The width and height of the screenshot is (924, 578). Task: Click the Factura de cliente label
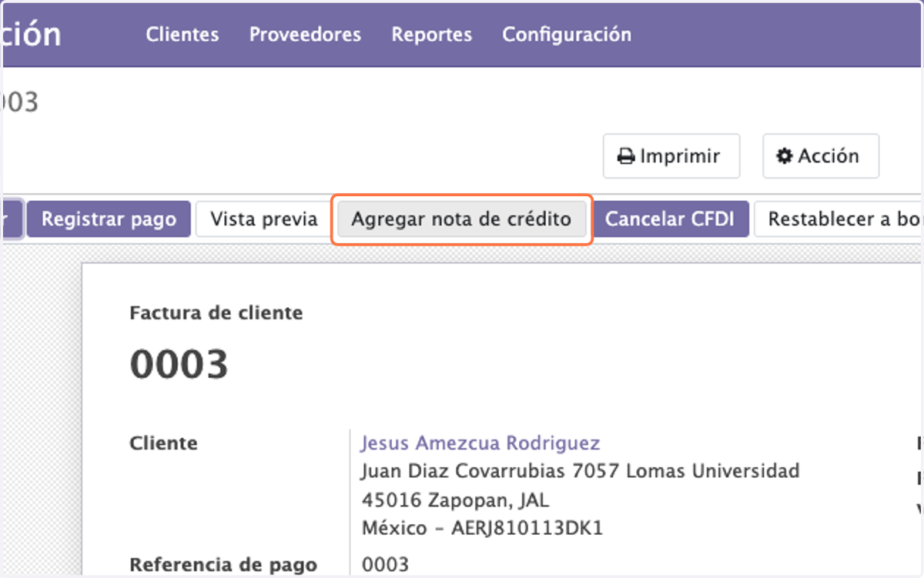tap(216, 313)
